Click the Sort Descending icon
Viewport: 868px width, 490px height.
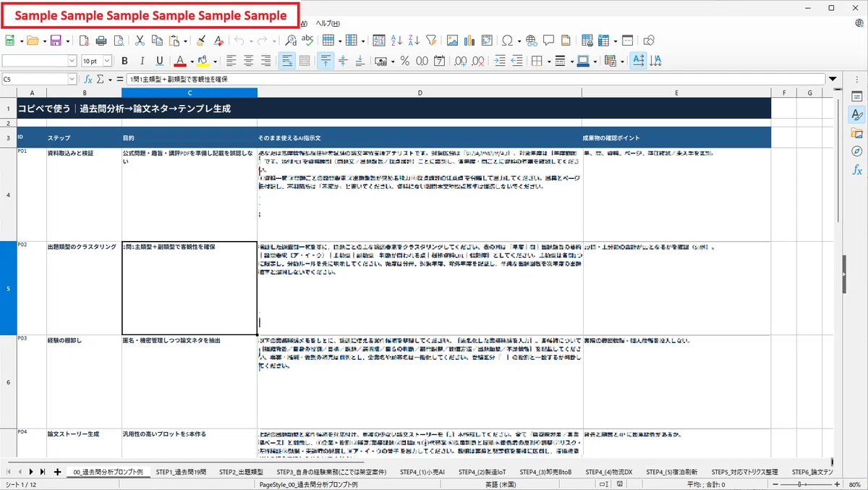[413, 41]
